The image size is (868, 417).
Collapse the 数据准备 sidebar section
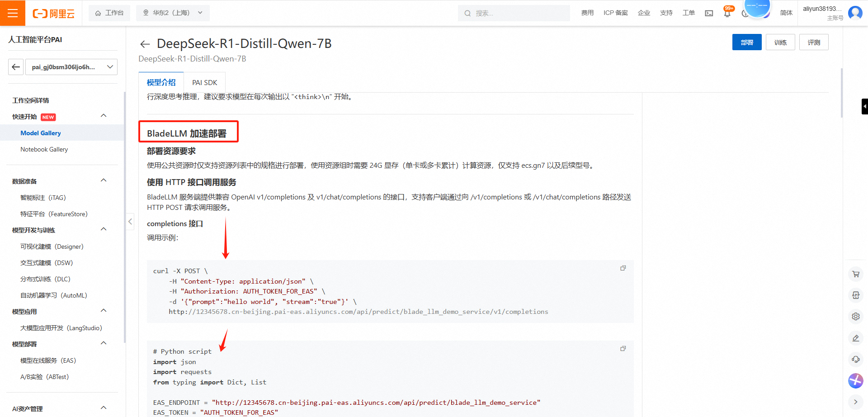pyautogui.click(x=104, y=181)
